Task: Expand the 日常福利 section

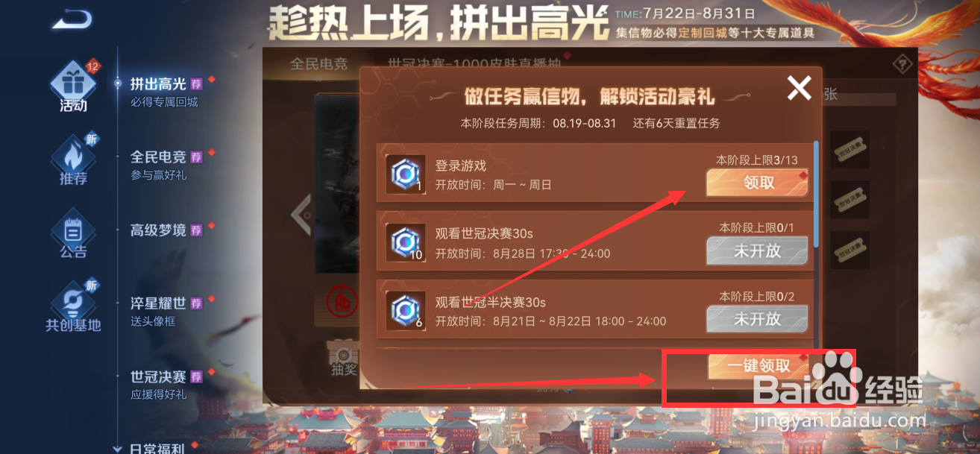Action: pos(117,449)
